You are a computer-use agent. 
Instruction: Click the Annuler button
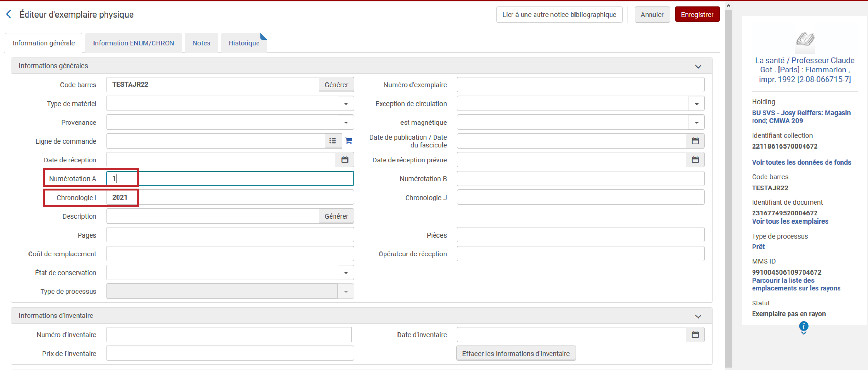pyautogui.click(x=652, y=14)
